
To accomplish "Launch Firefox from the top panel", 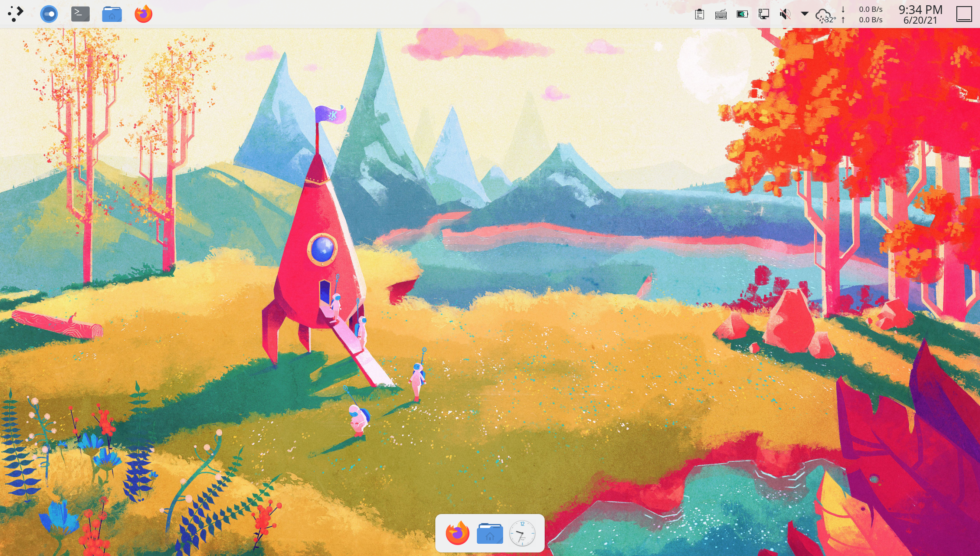I will tap(143, 14).
